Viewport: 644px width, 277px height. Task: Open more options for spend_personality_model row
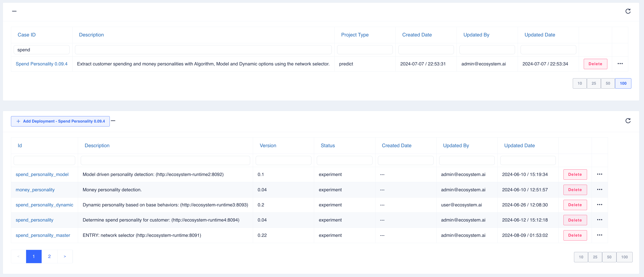[599, 174]
